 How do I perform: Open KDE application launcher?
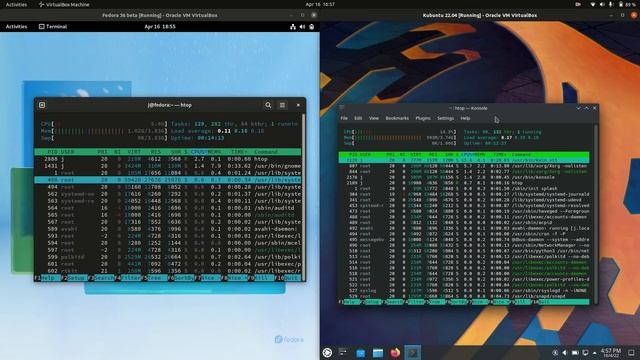[x=327, y=352]
